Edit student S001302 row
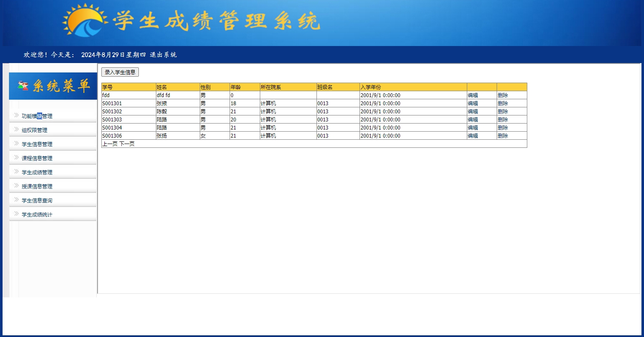This screenshot has height=337, width=644. tap(473, 111)
